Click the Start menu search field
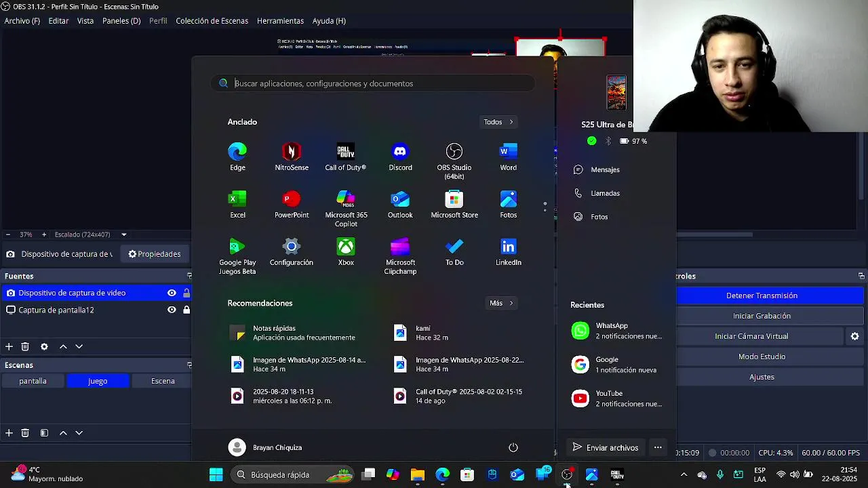The width and height of the screenshot is (868, 488). (373, 83)
